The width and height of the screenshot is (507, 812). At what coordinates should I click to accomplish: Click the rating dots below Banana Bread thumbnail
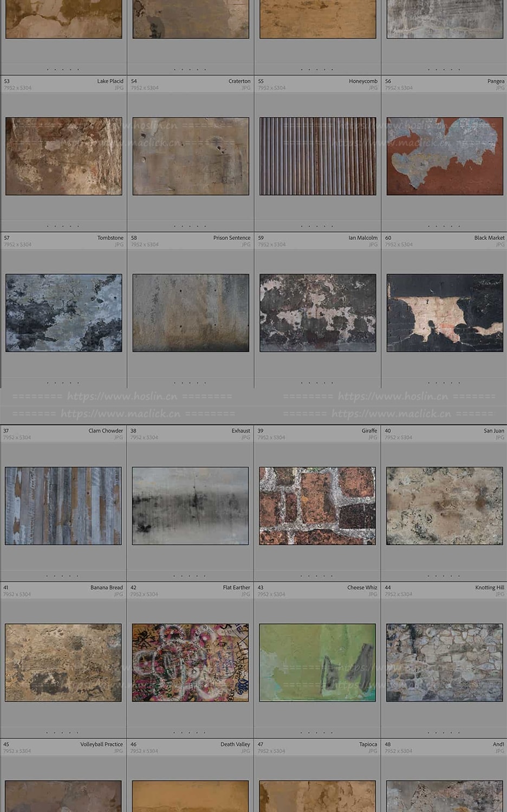pos(62,732)
